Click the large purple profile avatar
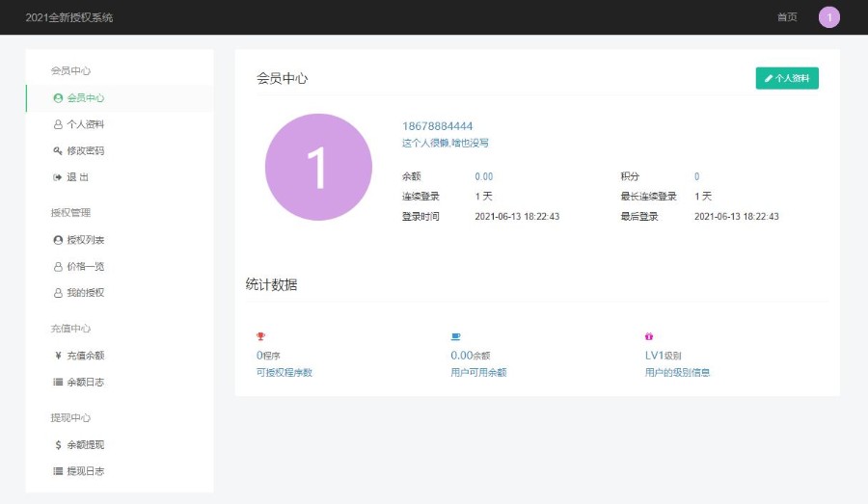This screenshot has width=868, height=504. pyautogui.click(x=318, y=167)
